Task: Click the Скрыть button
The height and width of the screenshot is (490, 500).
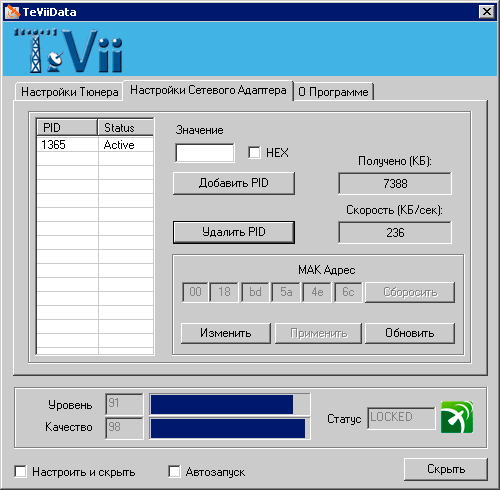Action: pyautogui.click(x=446, y=469)
